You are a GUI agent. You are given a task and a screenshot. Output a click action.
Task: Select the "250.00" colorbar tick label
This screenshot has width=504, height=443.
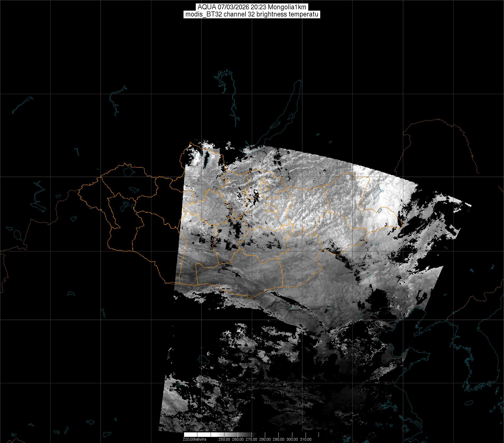tap(224, 439)
